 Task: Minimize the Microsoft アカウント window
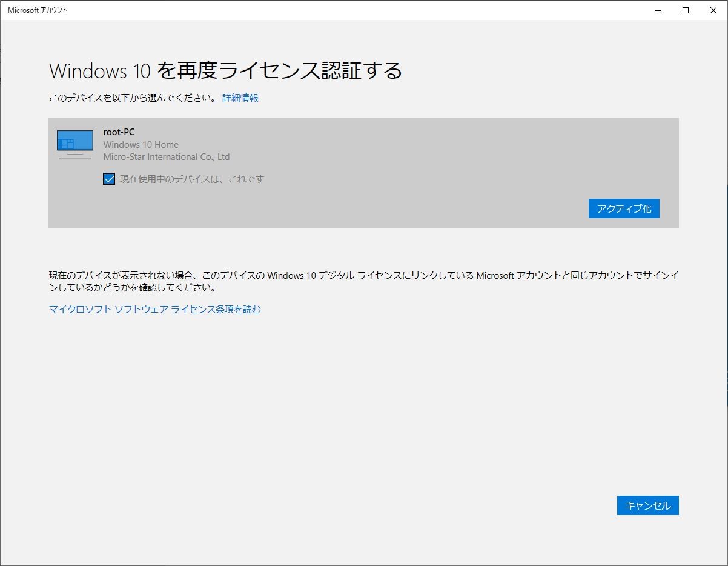coord(658,10)
